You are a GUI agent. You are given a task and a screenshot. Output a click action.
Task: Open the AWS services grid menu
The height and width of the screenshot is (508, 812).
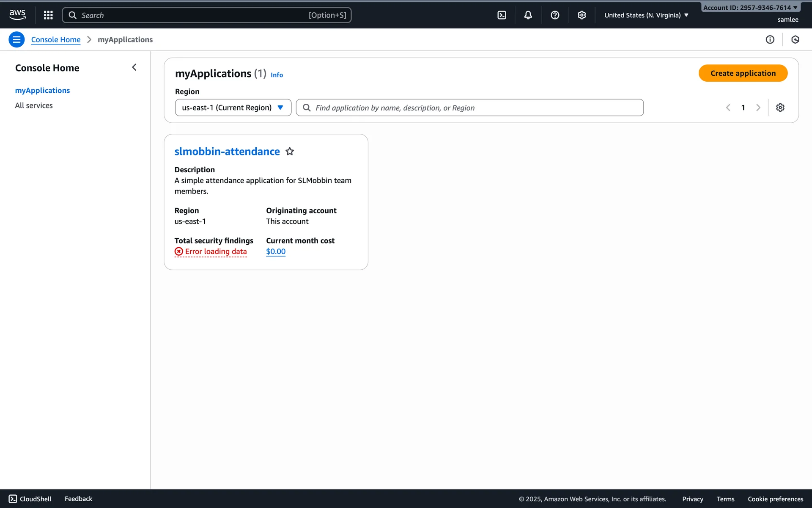[x=48, y=15]
